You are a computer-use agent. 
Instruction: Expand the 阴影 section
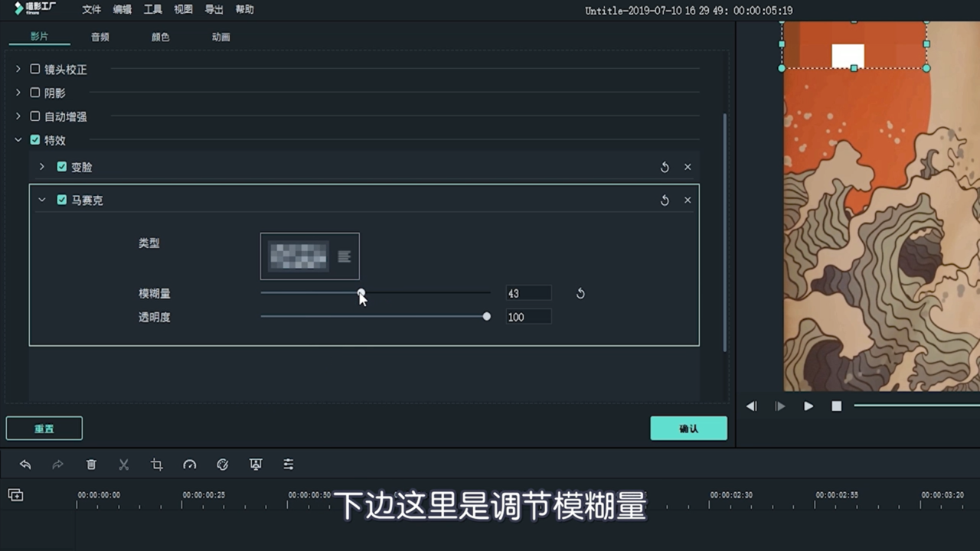pos(18,93)
